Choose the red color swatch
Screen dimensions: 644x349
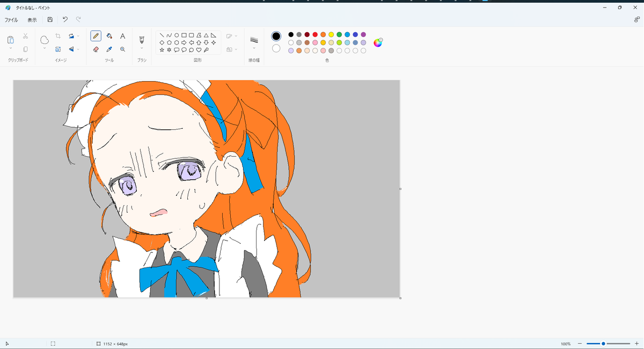click(x=315, y=34)
